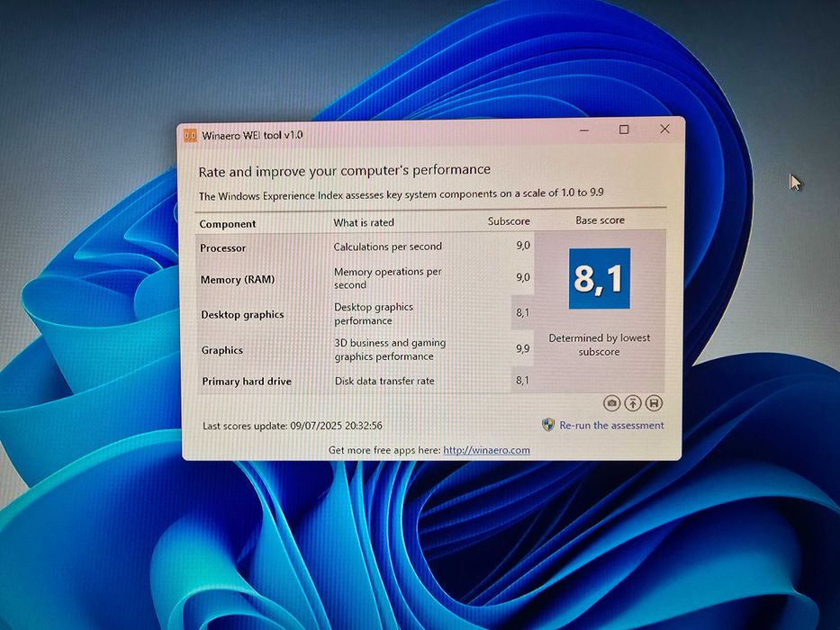Image resolution: width=840 pixels, height=630 pixels.
Task: Click the Desktop graphics performance description
Action: click(374, 314)
